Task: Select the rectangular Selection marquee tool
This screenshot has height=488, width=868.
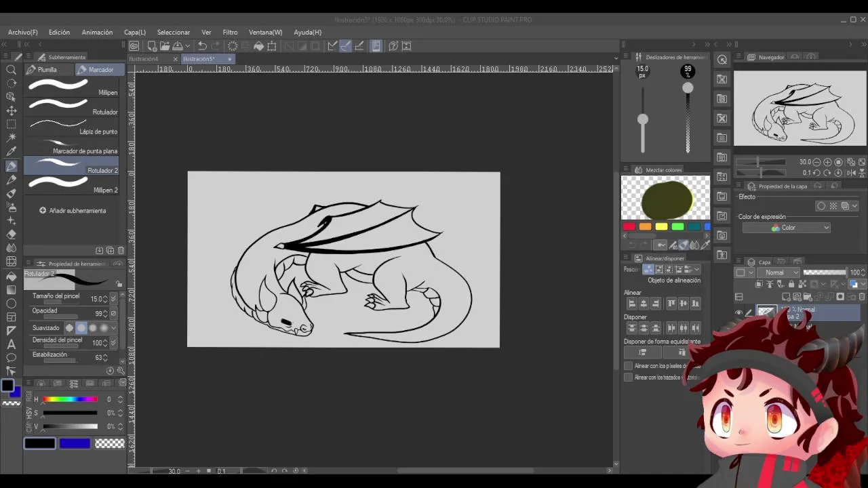Action: (x=12, y=125)
